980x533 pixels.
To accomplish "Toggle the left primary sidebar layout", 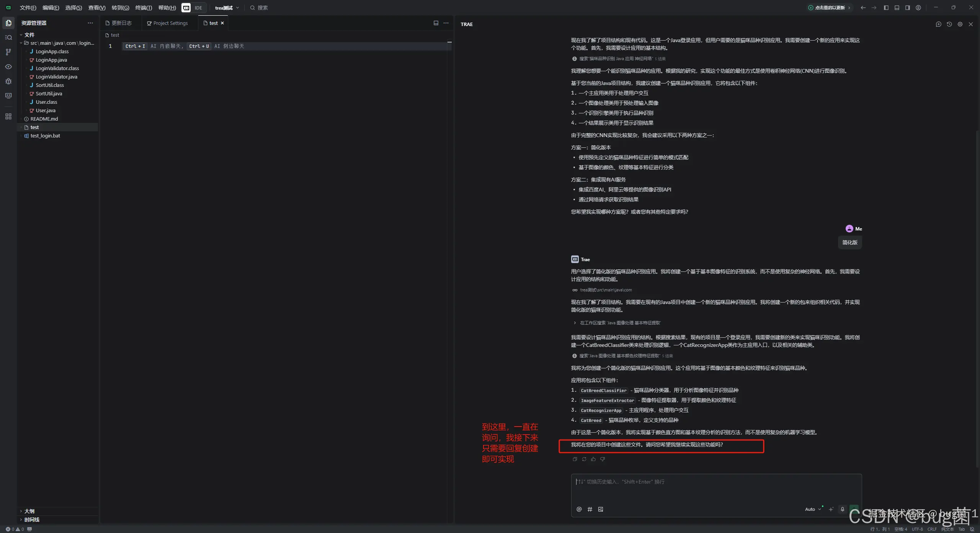I will click(x=886, y=8).
